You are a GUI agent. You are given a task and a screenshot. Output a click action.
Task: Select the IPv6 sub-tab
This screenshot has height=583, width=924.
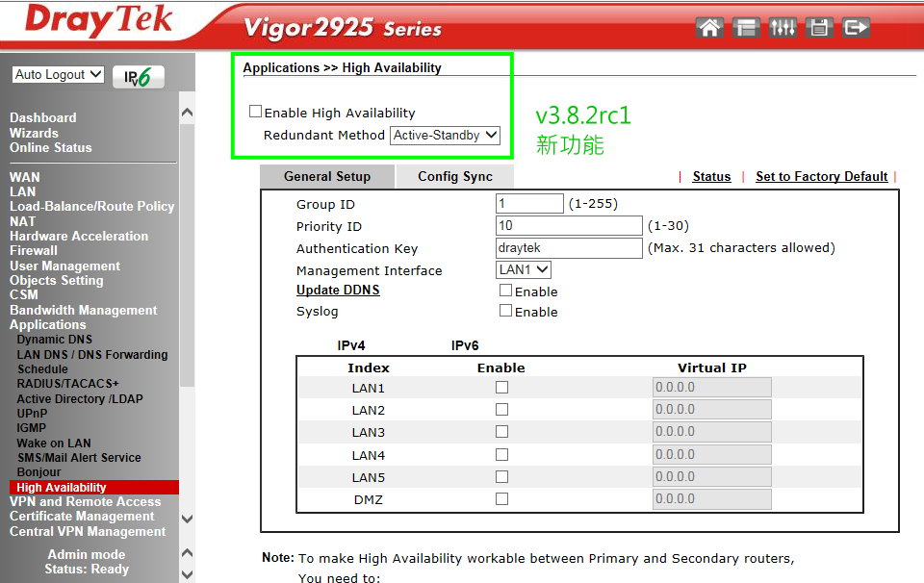click(465, 345)
